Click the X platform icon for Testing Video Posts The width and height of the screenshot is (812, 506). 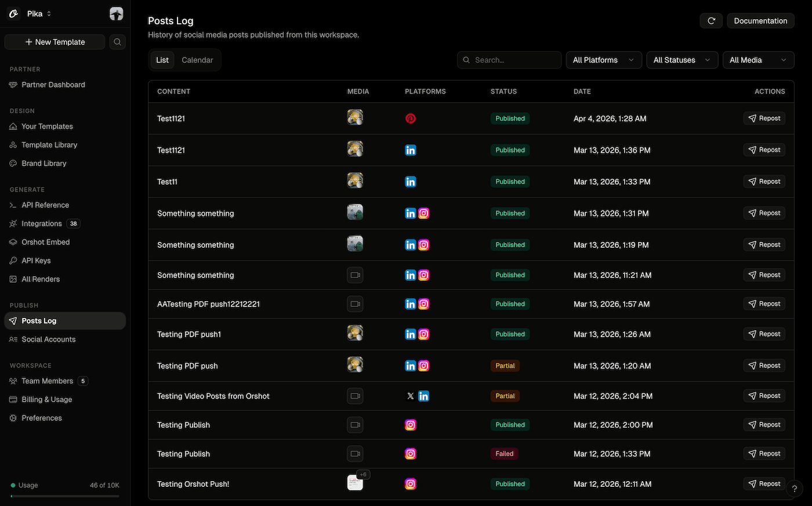[410, 396]
